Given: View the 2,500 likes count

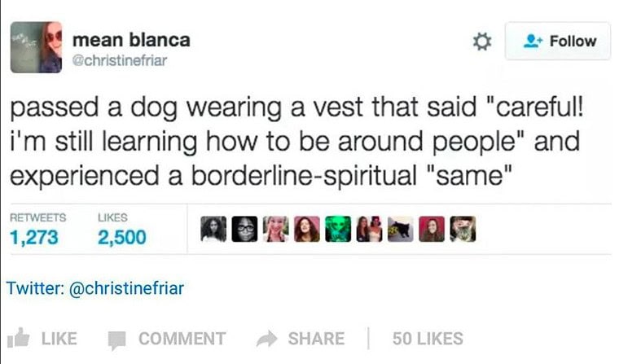Looking at the screenshot, I should [x=122, y=237].
